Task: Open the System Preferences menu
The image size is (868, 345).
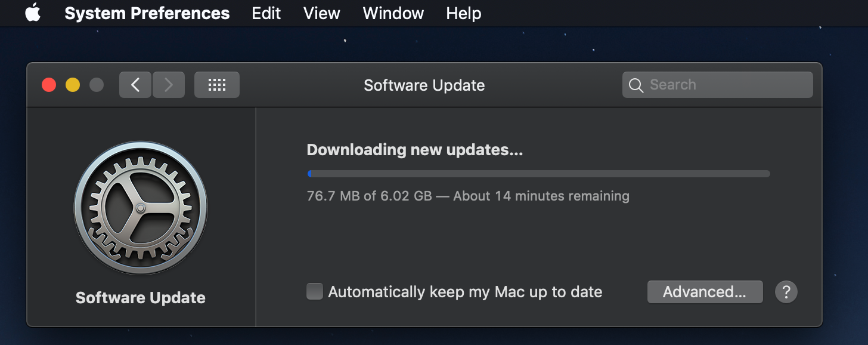Action: [147, 13]
